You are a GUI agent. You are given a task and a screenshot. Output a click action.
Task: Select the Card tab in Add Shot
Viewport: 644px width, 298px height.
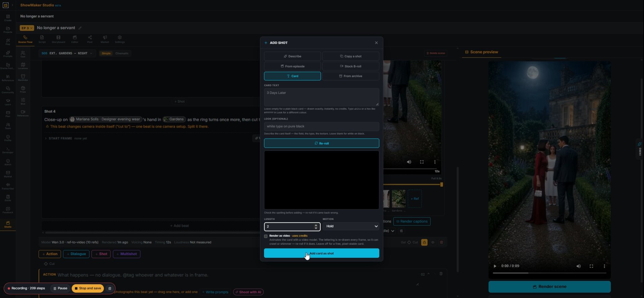point(292,76)
